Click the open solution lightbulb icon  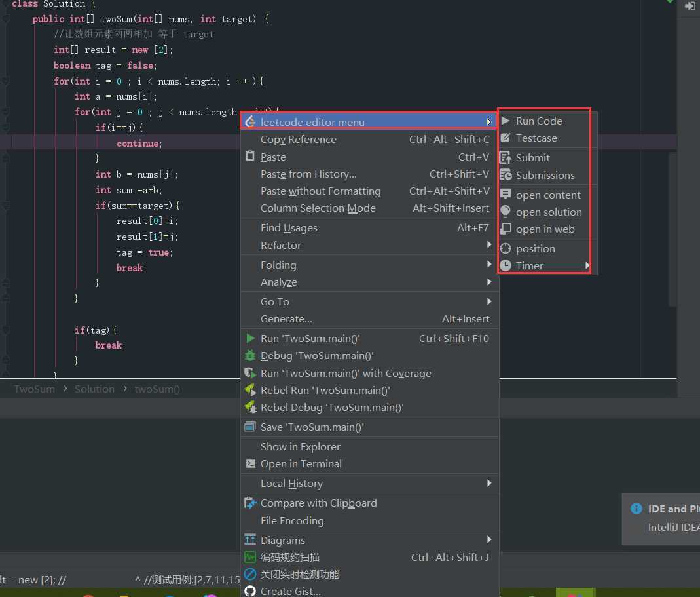(506, 212)
